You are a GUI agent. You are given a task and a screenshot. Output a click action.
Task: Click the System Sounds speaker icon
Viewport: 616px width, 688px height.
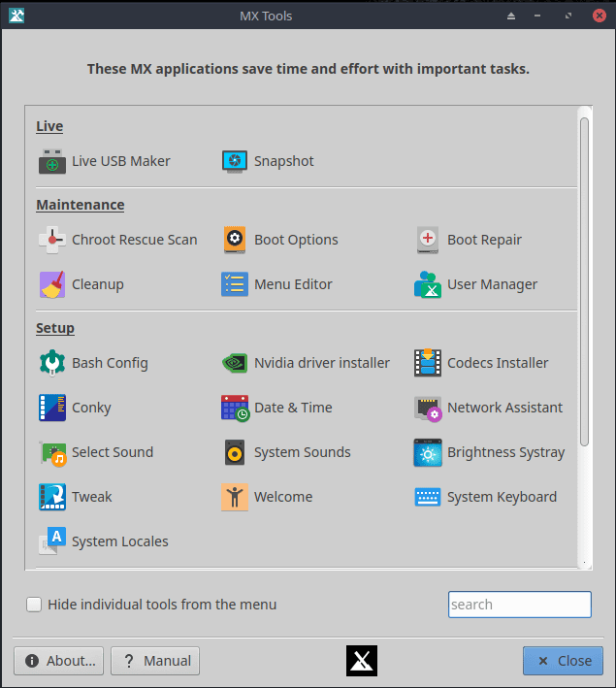pos(235,452)
